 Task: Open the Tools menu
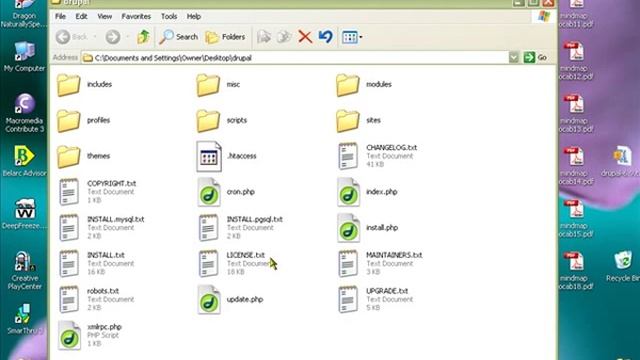click(x=169, y=16)
